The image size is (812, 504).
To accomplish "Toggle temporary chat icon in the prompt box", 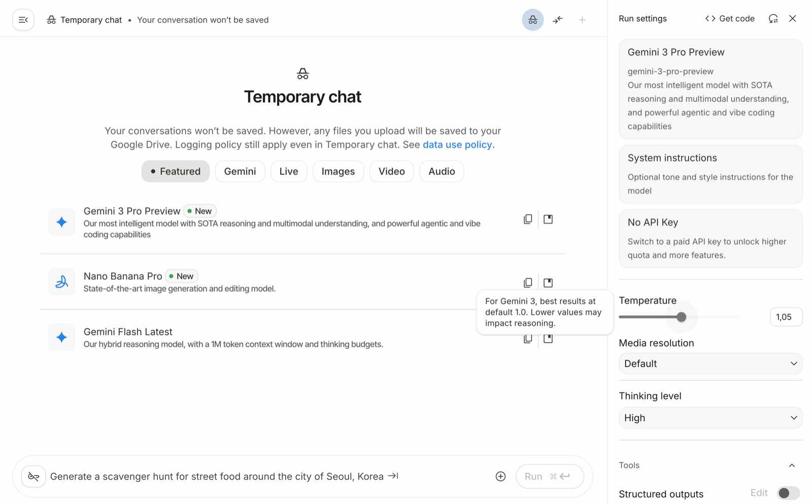I will 33,477.
